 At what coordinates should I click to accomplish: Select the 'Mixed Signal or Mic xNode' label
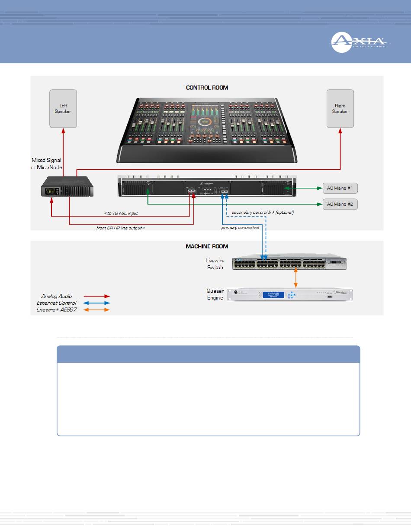point(47,164)
